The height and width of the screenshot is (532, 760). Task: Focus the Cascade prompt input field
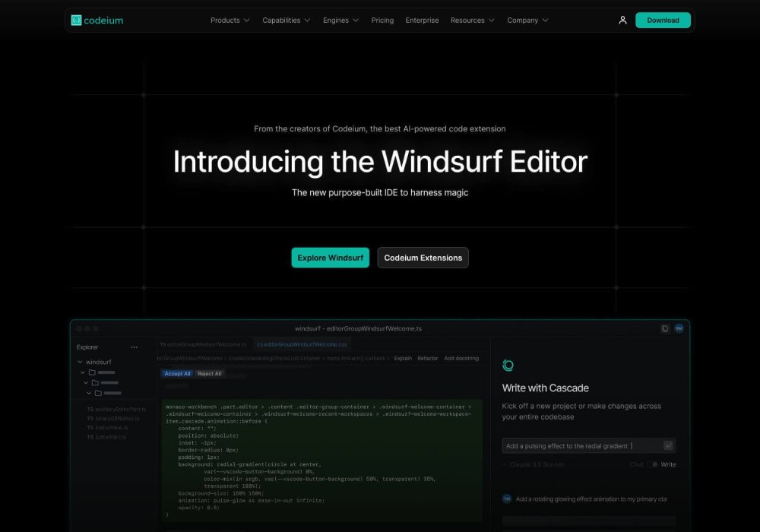[x=581, y=446]
